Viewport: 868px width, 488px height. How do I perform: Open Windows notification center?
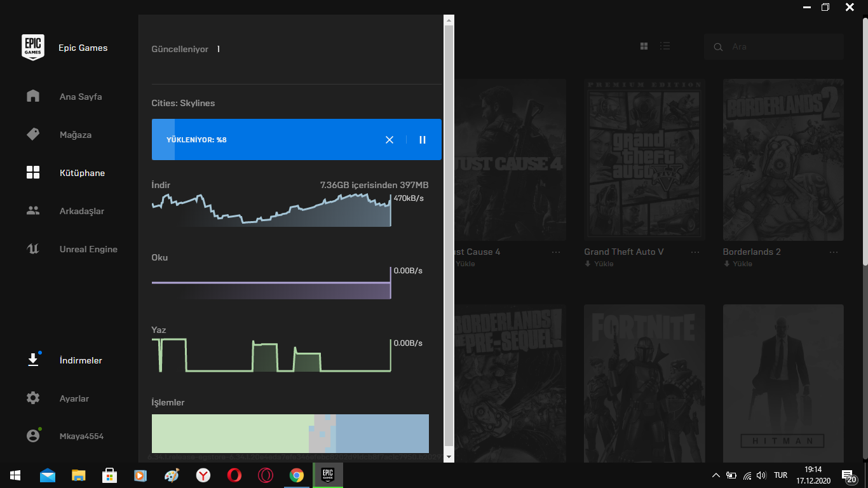click(x=848, y=476)
